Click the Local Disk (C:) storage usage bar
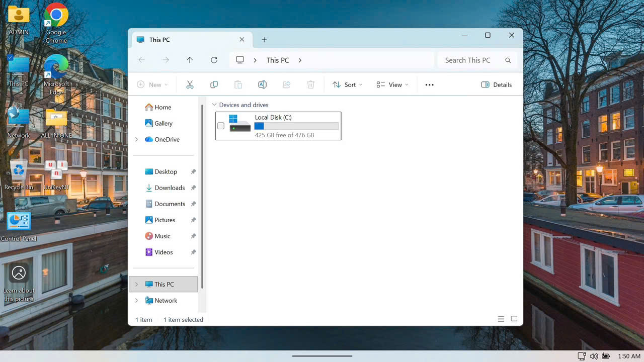The image size is (644, 362). coord(296,126)
